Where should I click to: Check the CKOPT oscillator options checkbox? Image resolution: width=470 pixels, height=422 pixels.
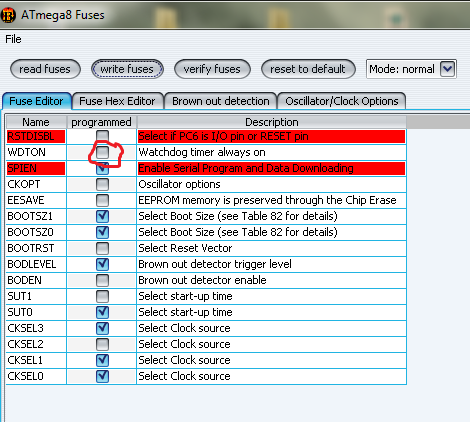pyautogui.click(x=102, y=184)
